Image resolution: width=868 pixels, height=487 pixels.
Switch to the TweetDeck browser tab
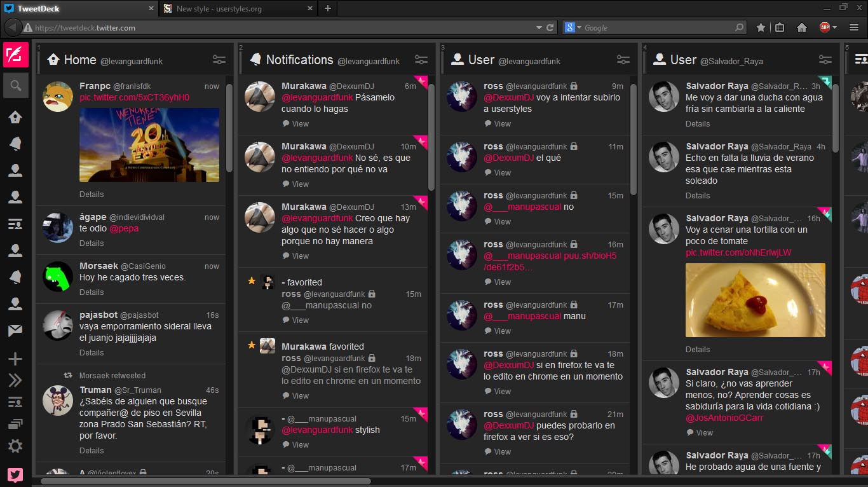79,8
